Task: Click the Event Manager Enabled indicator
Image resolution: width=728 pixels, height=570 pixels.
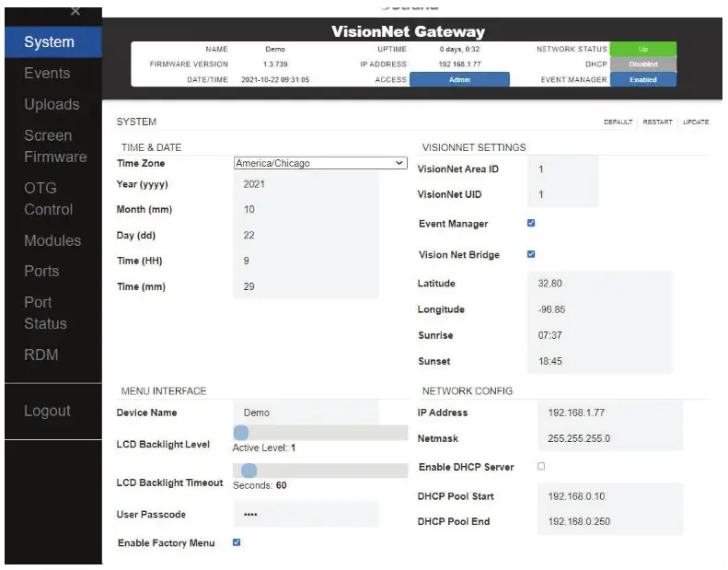Action: (x=643, y=79)
